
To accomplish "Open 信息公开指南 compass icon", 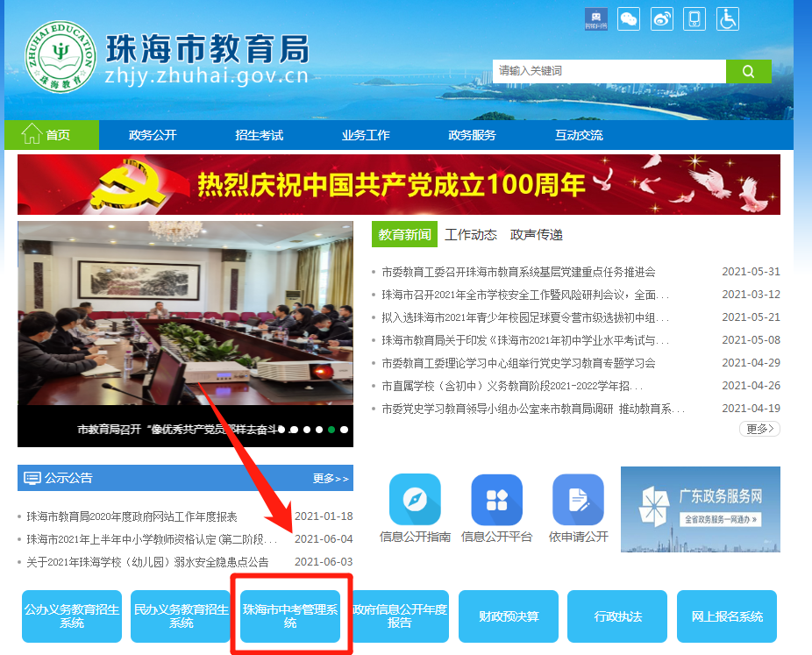I will (x=415, y=500).
